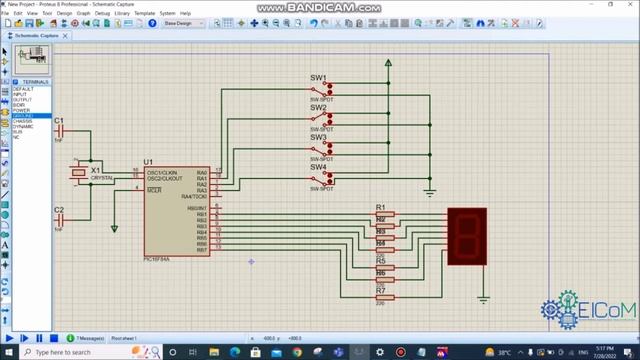The width and height of the screenshot is (640, 360).
Task: Click the Vertical mirror flip icon
Action: coord(5,320)
